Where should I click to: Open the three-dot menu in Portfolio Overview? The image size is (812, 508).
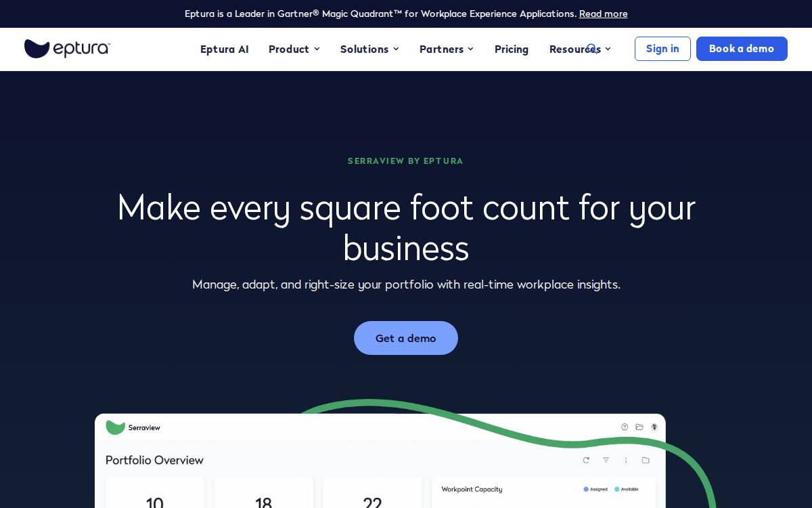(626, 460)
